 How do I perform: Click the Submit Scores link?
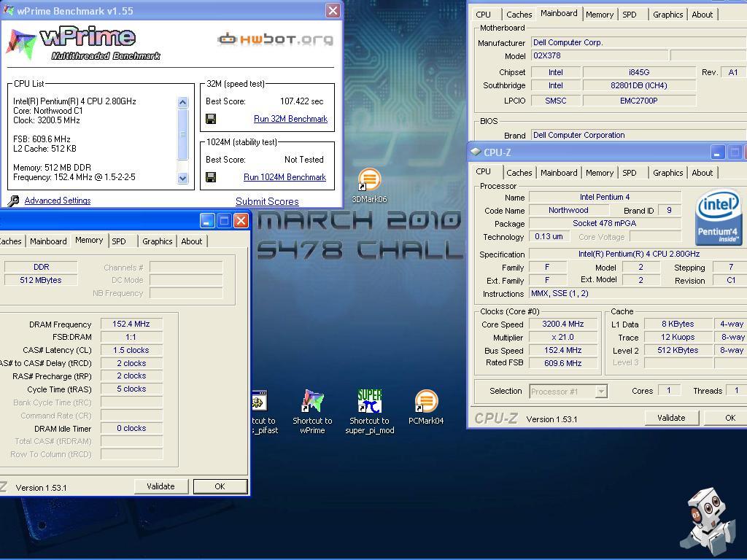(x=267, y=201)
